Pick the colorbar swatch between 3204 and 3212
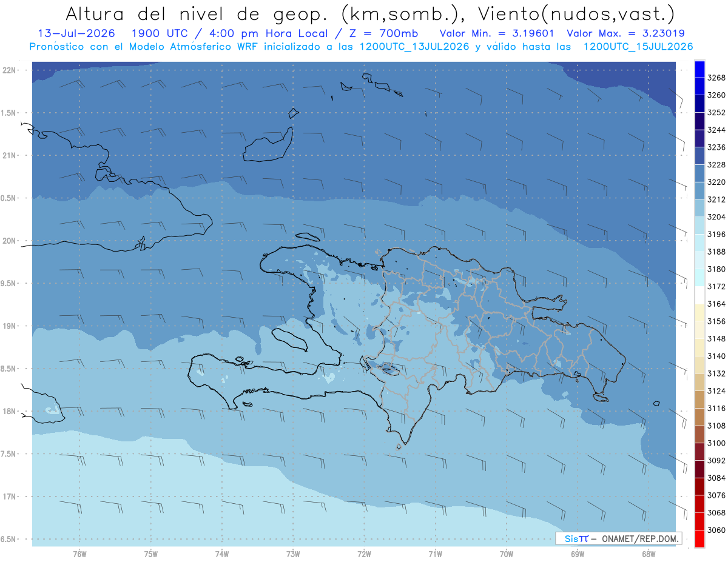This screenshot has height=562, width=728. [699, 208]
